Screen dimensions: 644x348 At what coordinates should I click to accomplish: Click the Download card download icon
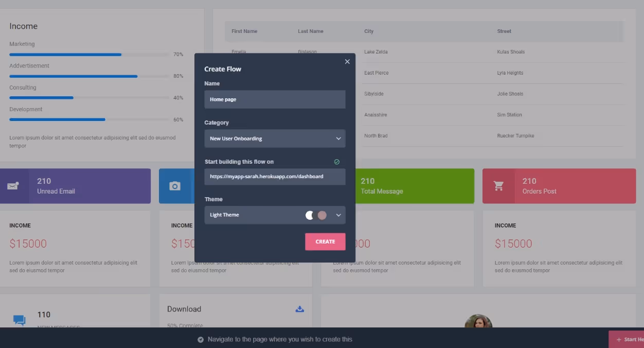click(x=300, y=309)
